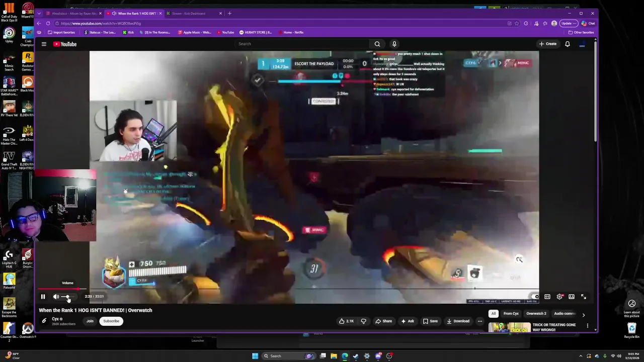Select the Overwatch 2 filter chip
Viewport: 644px width, 362px height.
pyautogui.click(x=536, y=314)
